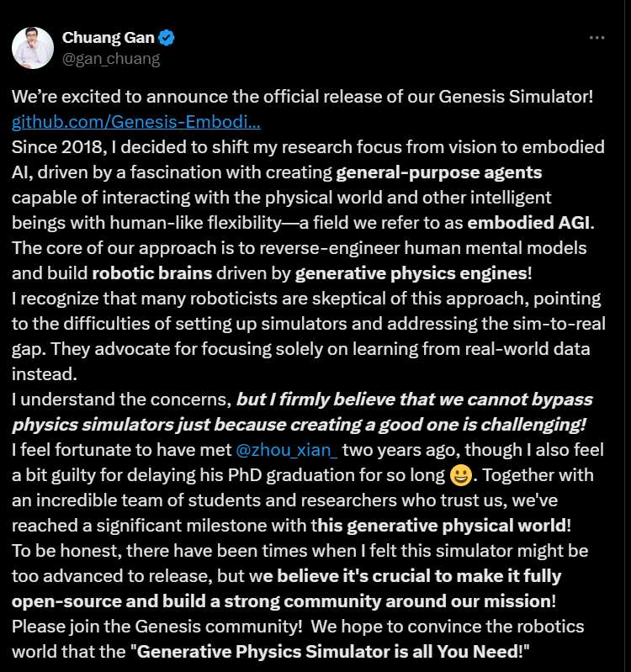Open the github.com/Genesis-Embodi… link
631x672 pixels.
tap(136, 123)
